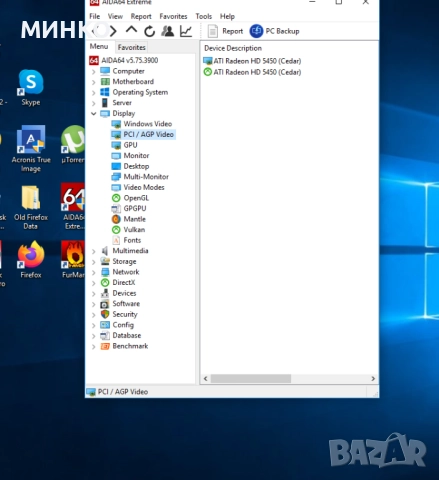Select the Windows Video icon in tree
Image resolution: width=439 pixels, height=480 pixels.
click(x=116, y=124)
